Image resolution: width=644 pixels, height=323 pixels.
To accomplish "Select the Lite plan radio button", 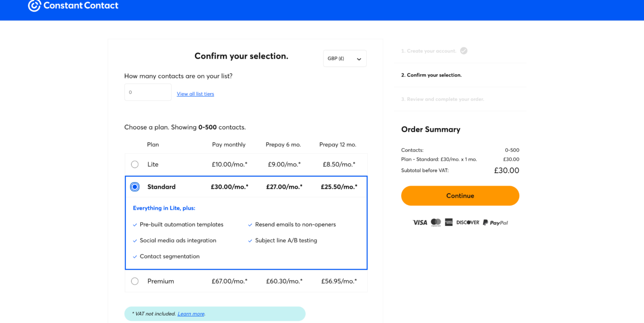I will pos(135,164).
